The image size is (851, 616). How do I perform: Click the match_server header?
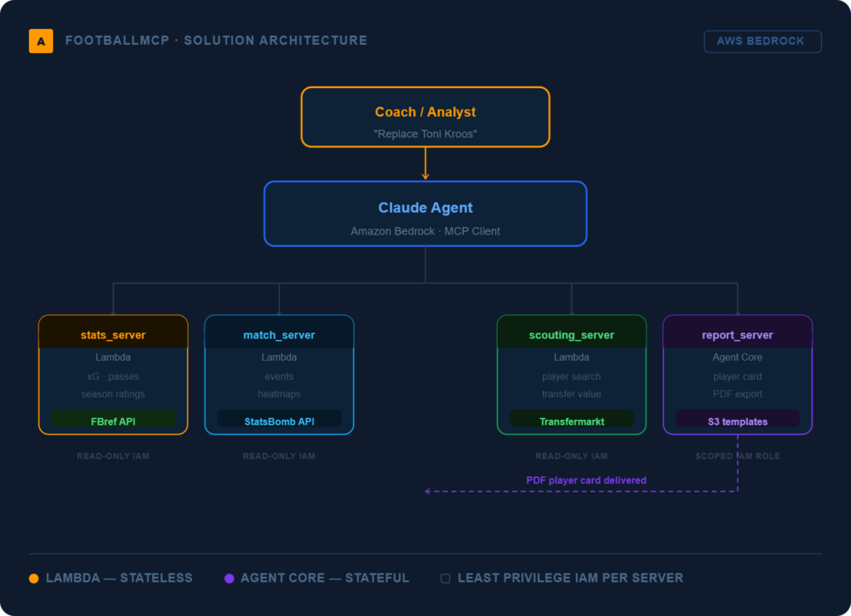click(279, 335)
